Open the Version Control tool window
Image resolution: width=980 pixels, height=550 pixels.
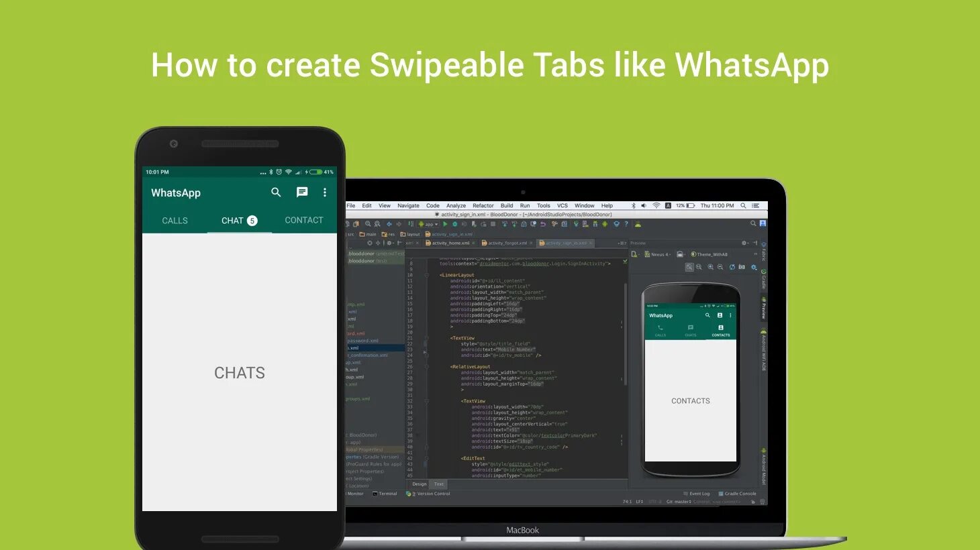[428, 494]
